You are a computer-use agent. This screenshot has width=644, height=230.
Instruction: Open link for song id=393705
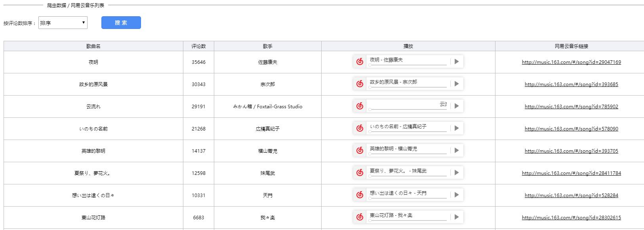pos(571,151)
